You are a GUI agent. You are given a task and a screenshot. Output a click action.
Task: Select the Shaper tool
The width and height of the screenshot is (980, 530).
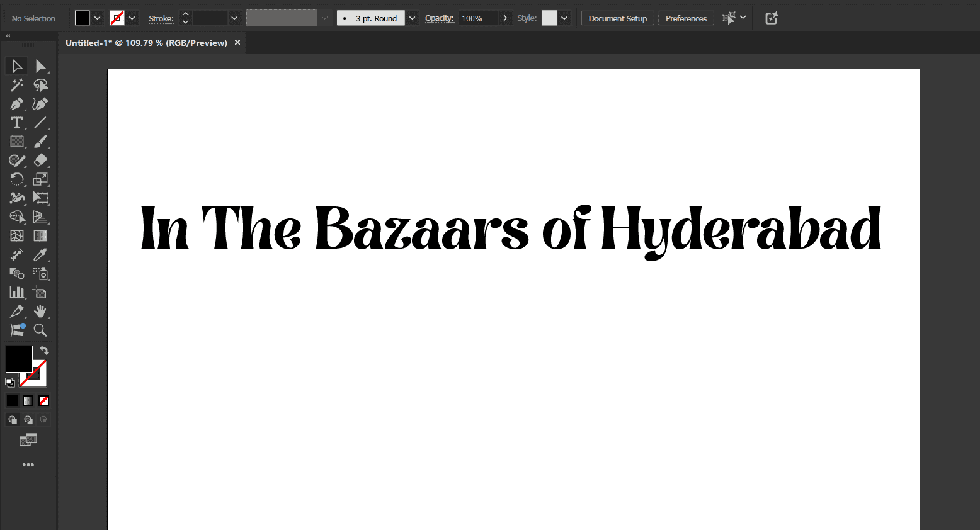17,161
